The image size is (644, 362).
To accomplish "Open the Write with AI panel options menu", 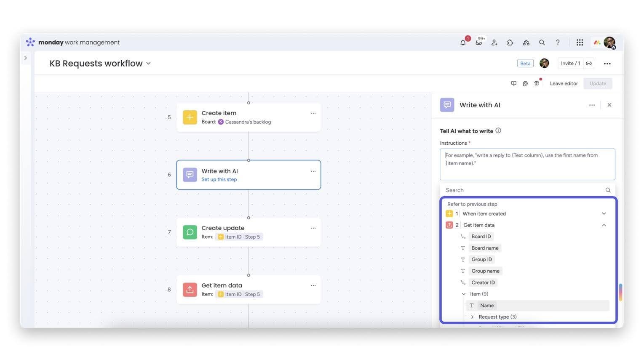I will (592, 105).
